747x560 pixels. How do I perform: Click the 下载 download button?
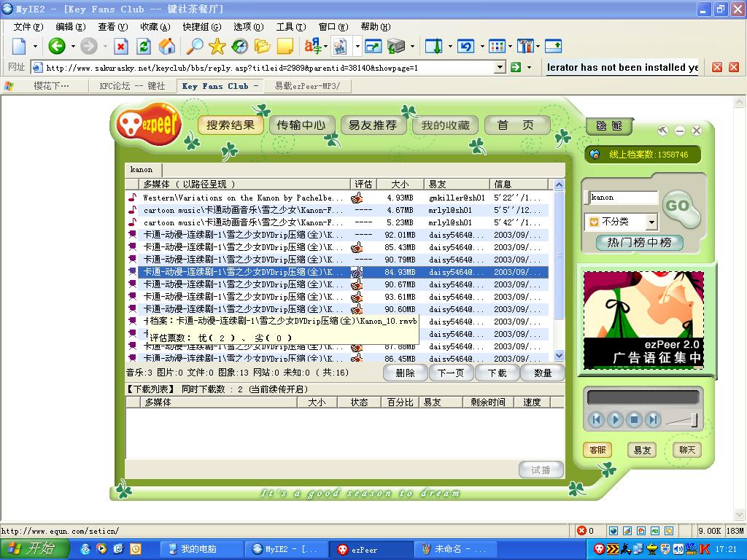[497, 373]
